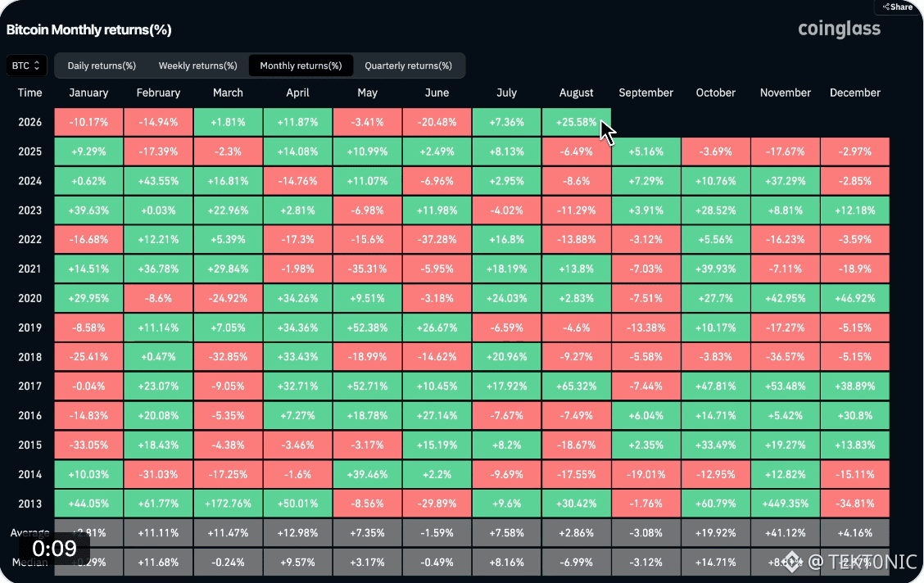Click the +39.46% May 2014 cell

367,474
